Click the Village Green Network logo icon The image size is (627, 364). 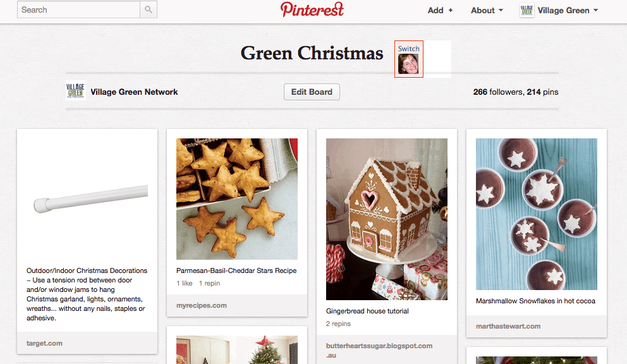pyautogui.click(x=76, y=90)
